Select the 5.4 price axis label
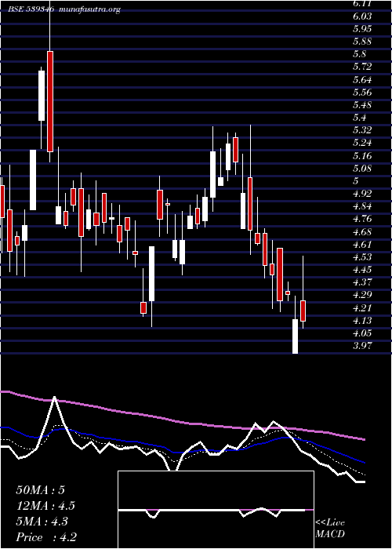The image size is (392, 549). point(359,118)
